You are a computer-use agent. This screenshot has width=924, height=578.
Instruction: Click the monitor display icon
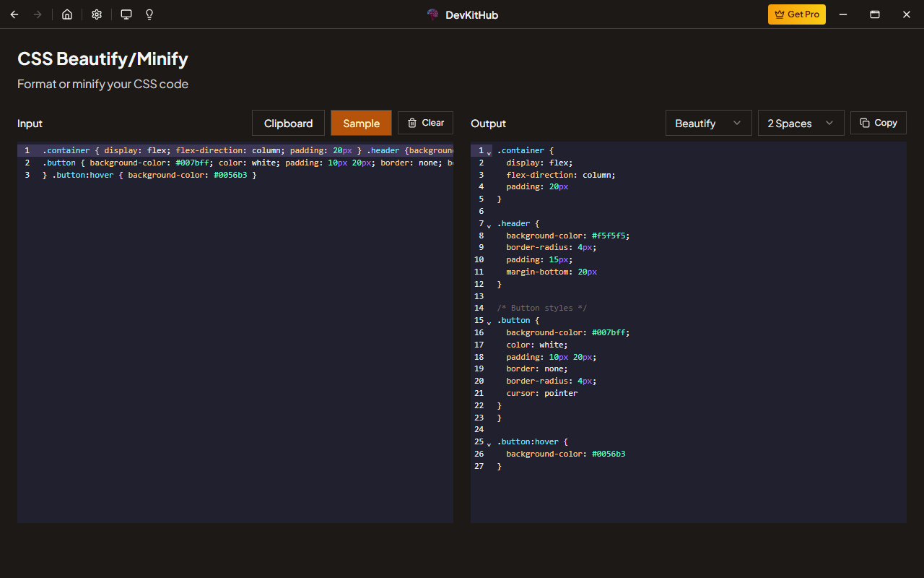click(x=126, y=14)
